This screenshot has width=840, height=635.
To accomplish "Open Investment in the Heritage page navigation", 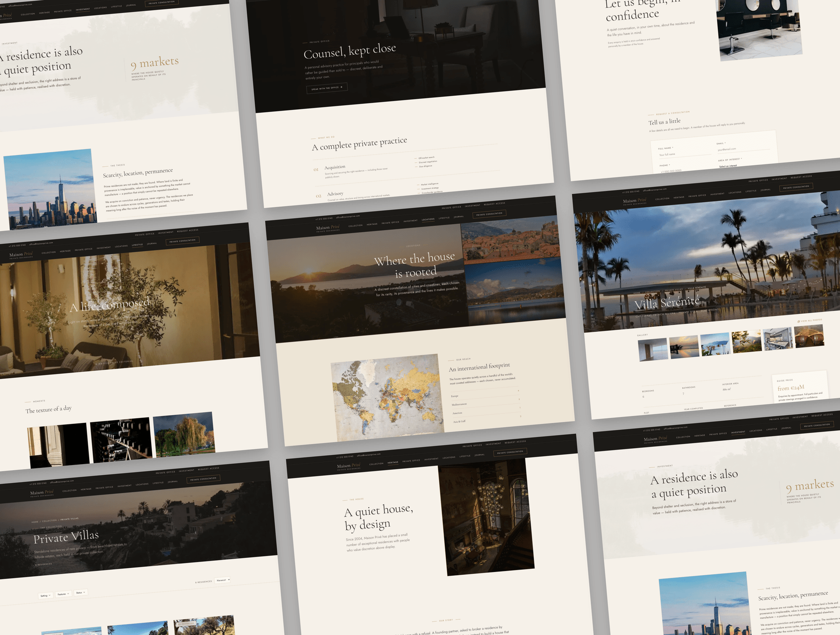I will pyautogui.click(x=431, y=459).
